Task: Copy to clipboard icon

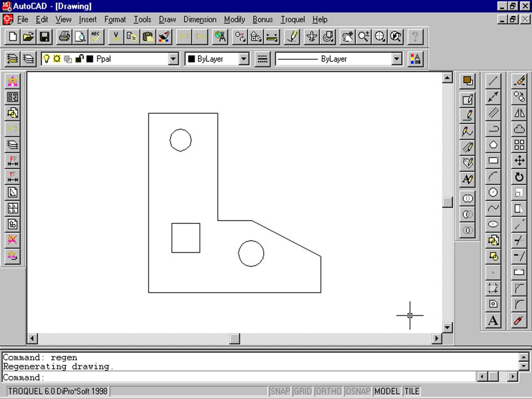Action: (x=132, y=37)
